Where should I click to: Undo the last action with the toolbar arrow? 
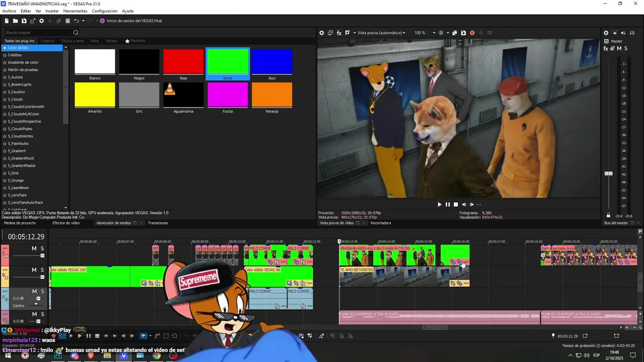tap(76, 21)
